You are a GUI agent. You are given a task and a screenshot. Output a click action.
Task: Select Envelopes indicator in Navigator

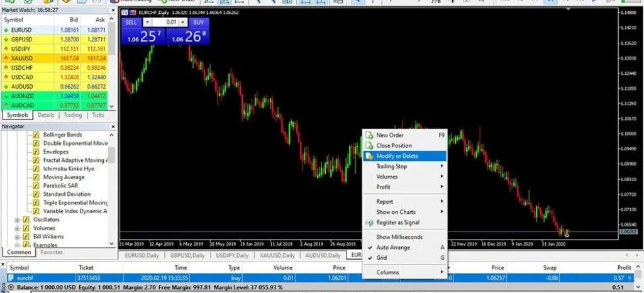coord(56,152)
